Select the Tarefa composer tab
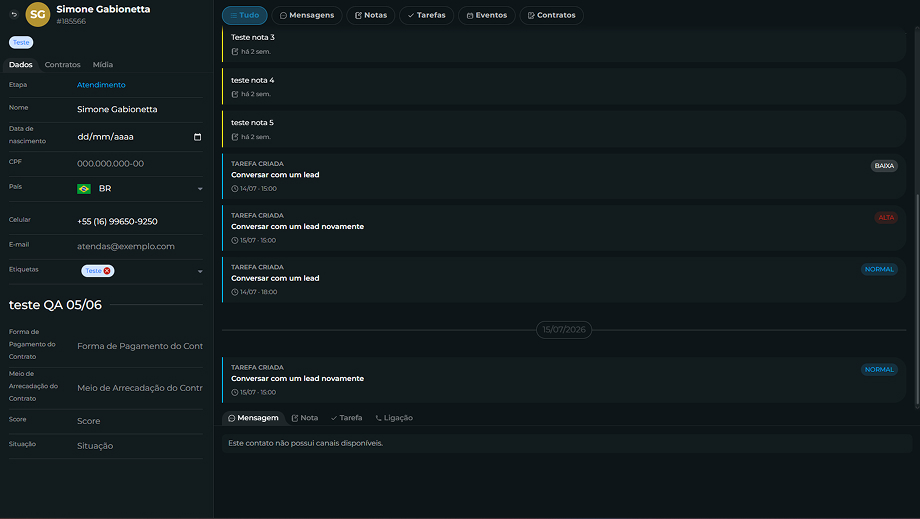This screenshot has width=920, height=519. (x=346, y=418)
